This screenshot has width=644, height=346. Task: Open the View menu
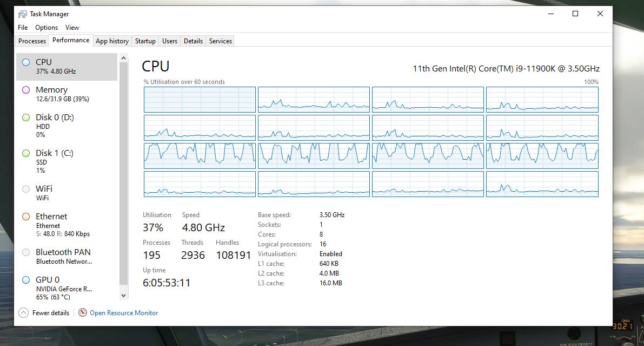pos(72,27)
